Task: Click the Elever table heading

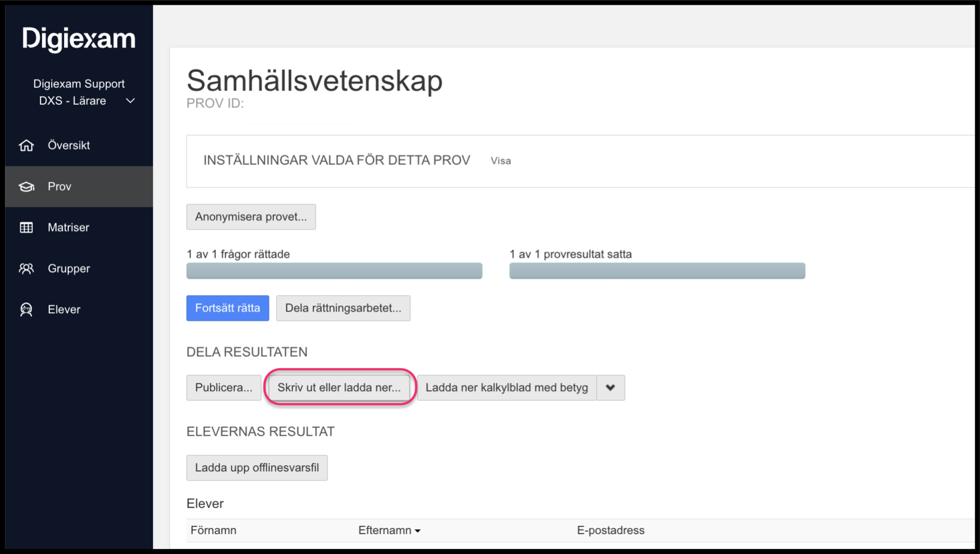Action: point(205,504)
